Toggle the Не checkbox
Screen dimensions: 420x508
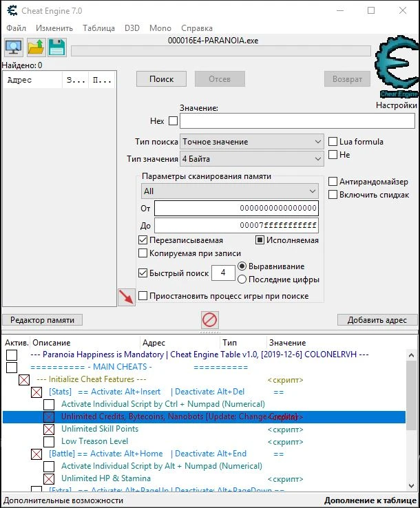coord(333,155)
